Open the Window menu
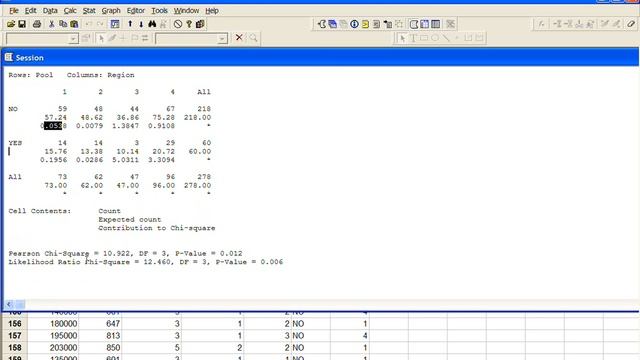This screenshot has height=360, width=640. (187, 11)
